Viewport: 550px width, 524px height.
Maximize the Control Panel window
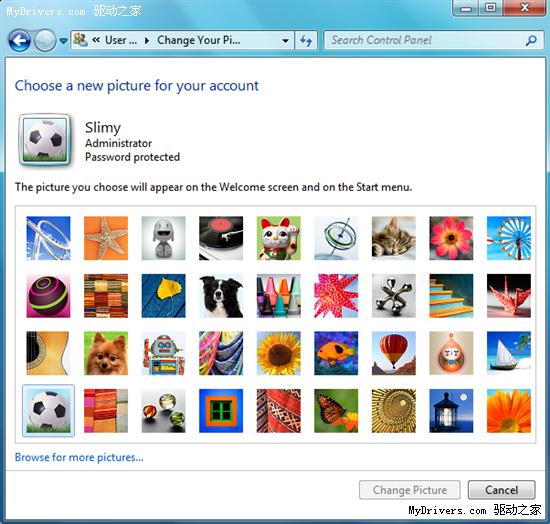[490, 8]
